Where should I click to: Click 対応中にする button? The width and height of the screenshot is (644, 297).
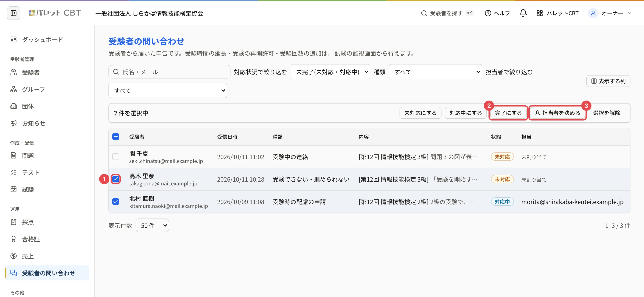[465, 113]
